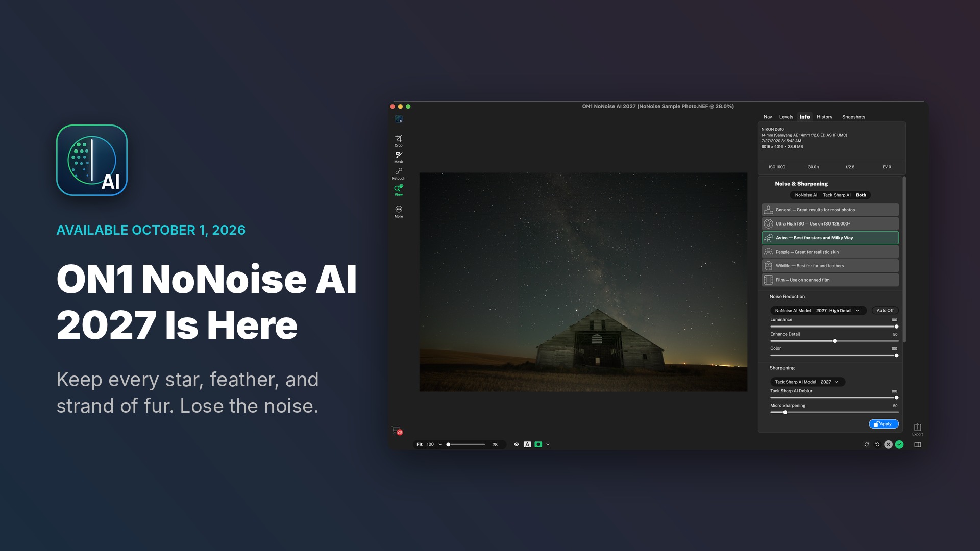This screenshot has height=551, width=980.
Task: Select the Both mode option
Action: [861, 195]
